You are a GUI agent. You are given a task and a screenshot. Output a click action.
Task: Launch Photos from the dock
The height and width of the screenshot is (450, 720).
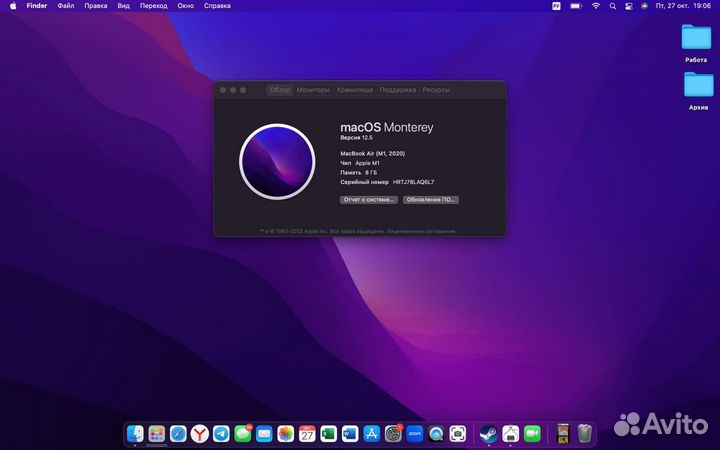pyautogui.click(x=286, y=433)
